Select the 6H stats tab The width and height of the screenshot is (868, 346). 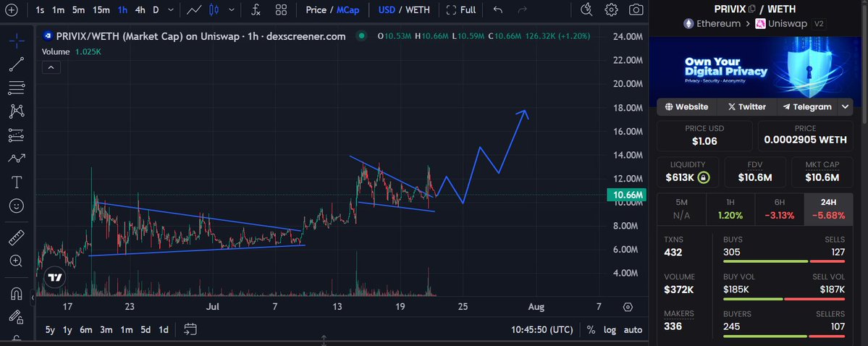tap(780, 209)
